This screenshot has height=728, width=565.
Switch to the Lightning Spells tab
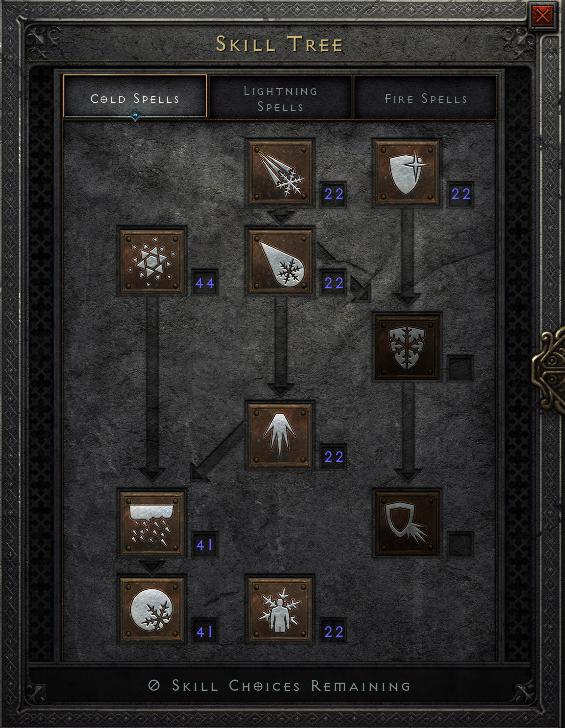(280, 98)
